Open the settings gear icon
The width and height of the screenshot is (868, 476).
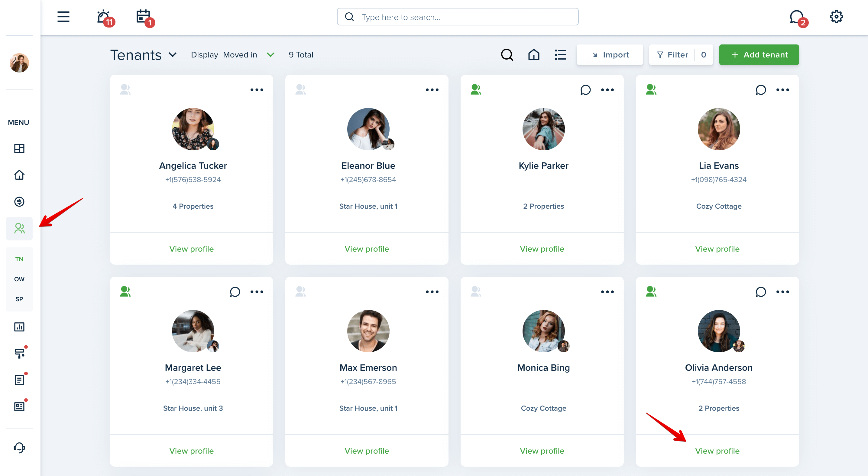(x=836, y=17)
